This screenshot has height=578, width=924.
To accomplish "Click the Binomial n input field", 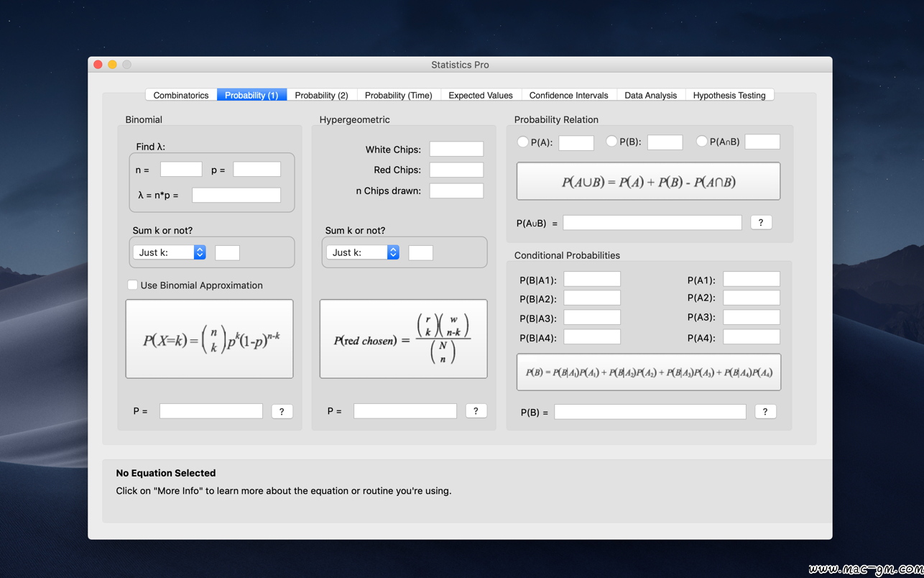I will click(181, 170).
